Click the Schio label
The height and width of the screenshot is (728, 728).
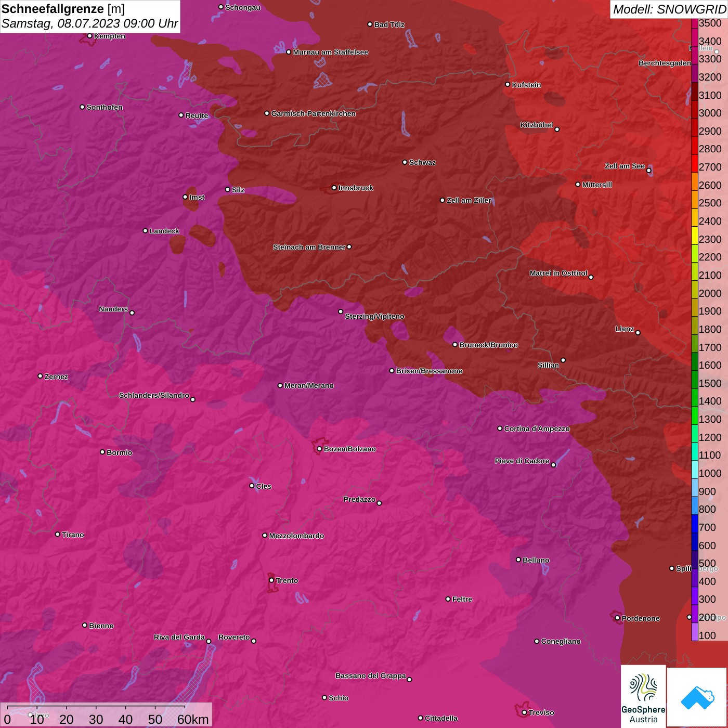click(x=339, y=698)
